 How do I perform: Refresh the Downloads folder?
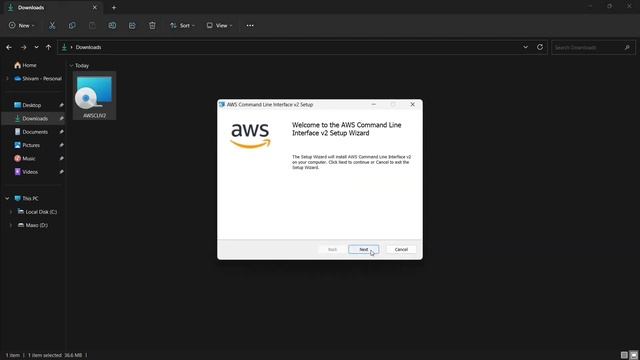[x=540, y=47]
